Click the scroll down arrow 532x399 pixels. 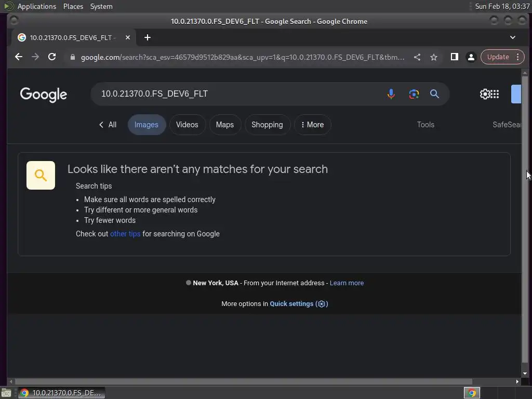tap(525, 374)
